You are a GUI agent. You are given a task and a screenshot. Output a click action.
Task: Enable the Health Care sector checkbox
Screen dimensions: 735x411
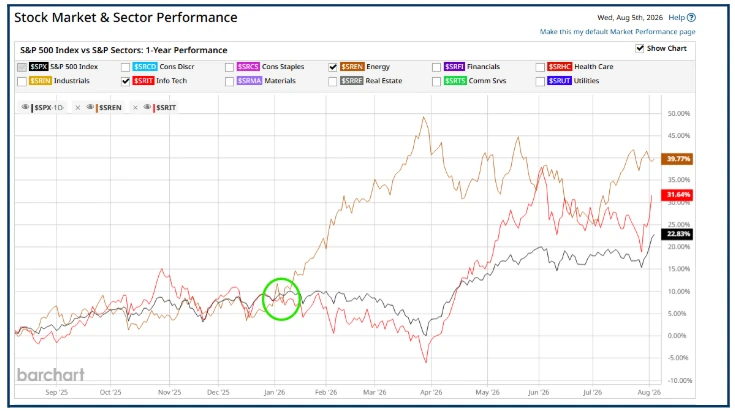[540, 67]
